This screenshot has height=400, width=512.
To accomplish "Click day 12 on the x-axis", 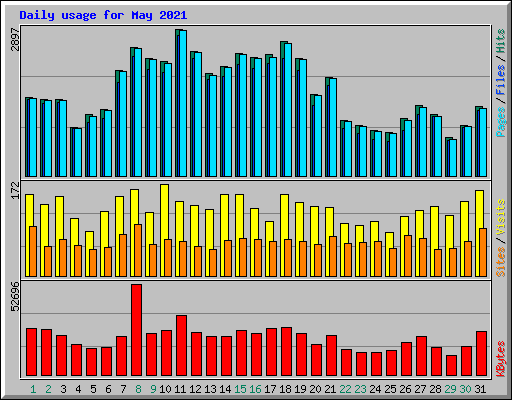I will (x=195, y=389).
